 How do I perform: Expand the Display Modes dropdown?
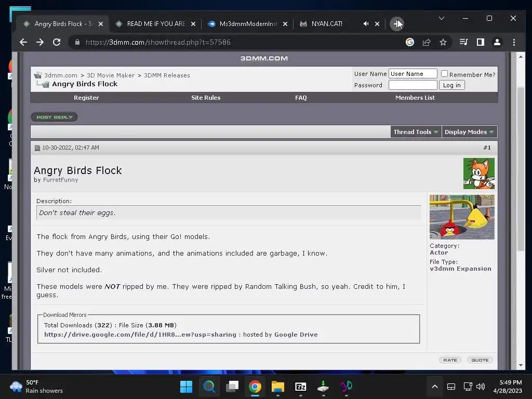(469, 132)
